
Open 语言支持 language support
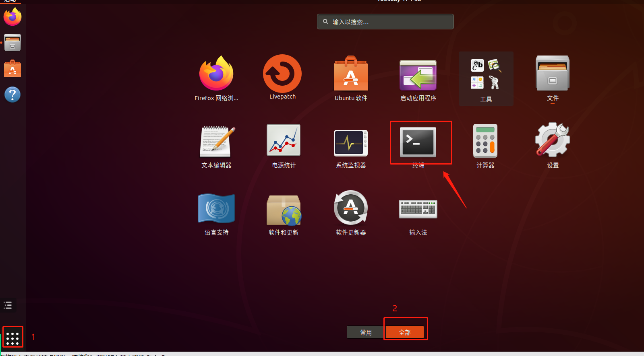click(x=216, y=208)
